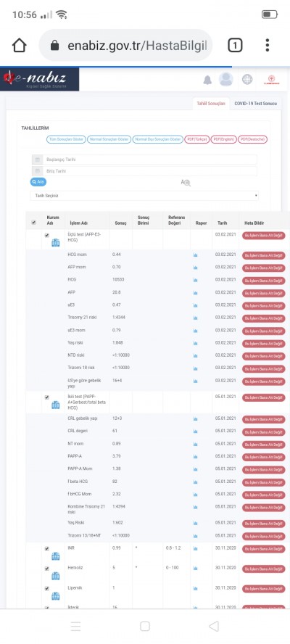This screenshot has height=644, width=290.
Task: Tap institution icon in INR row
Action: [55, 556]
